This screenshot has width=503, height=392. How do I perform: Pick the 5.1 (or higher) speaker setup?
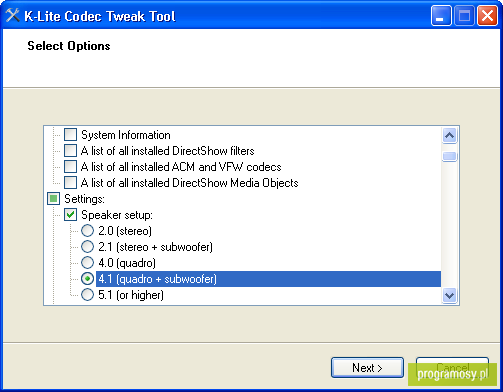(x=87, y=295)
